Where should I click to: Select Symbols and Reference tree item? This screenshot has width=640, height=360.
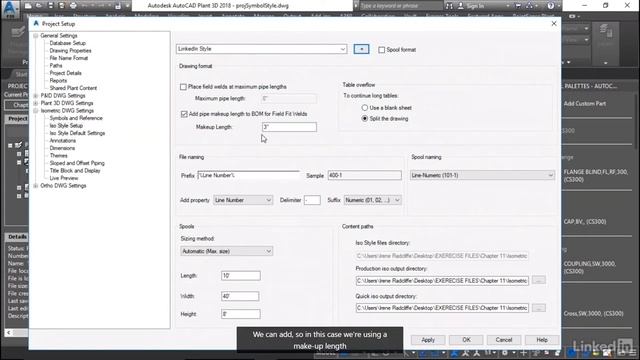76,118
